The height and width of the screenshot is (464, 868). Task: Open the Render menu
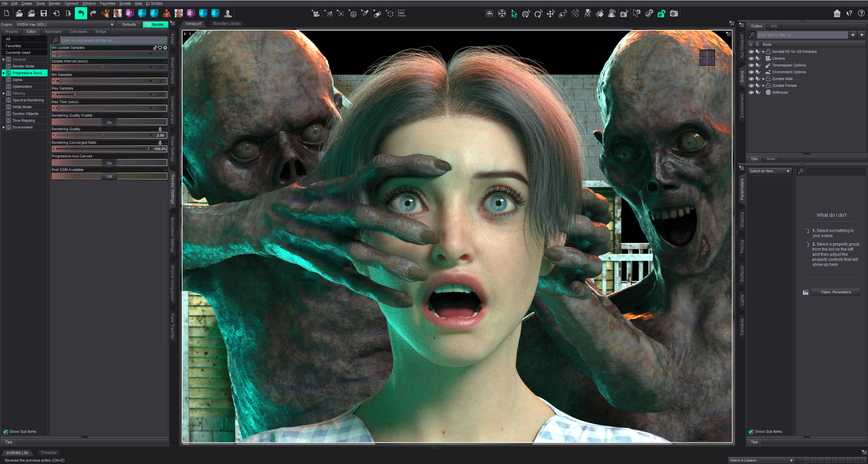pos(54,3)
